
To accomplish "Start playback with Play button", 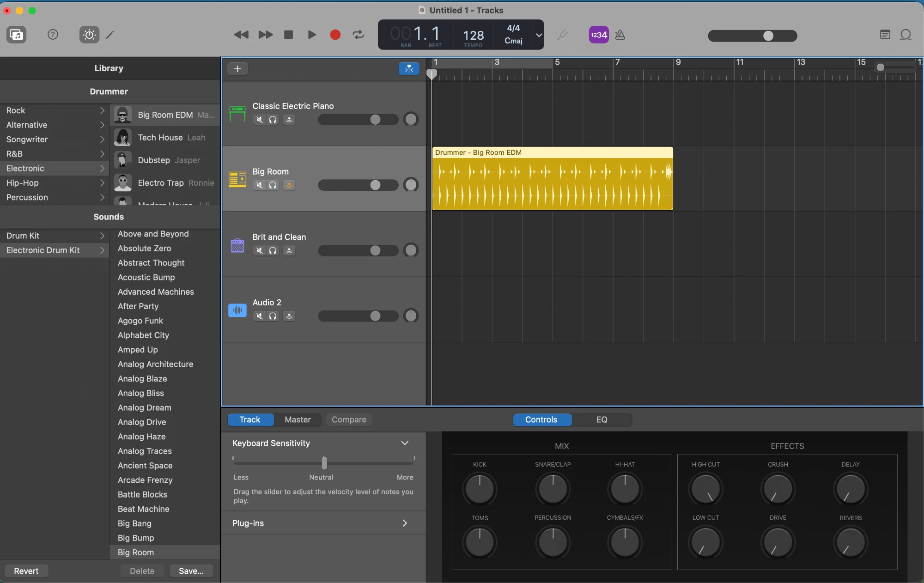I will pos(312,35).
